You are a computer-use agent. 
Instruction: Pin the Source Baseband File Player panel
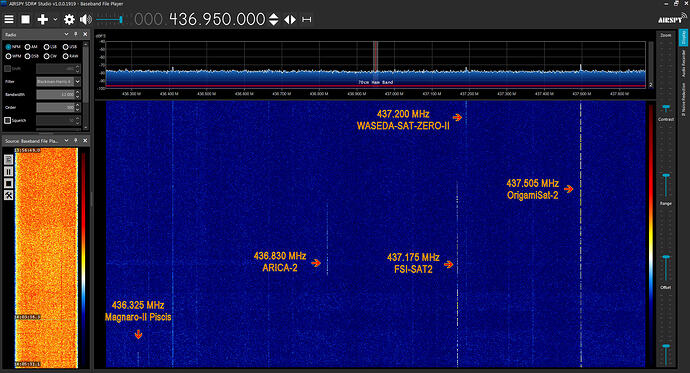coord(76,140)
